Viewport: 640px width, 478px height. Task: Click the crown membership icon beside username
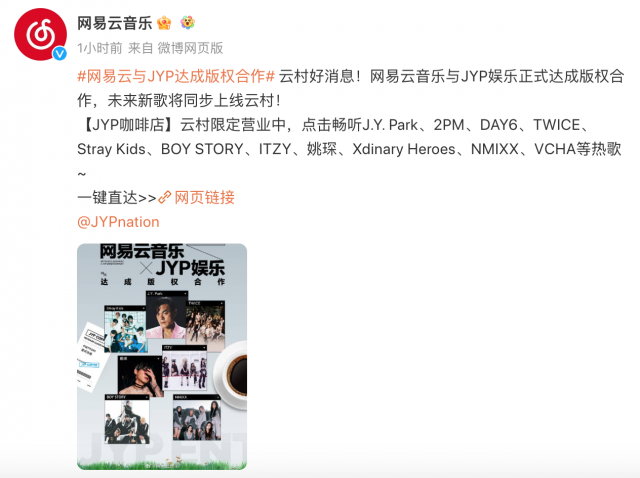(x=164, y=23)
